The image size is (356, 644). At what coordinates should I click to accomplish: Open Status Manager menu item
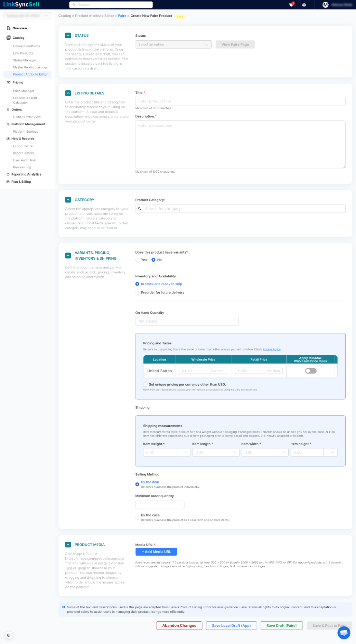24,60
